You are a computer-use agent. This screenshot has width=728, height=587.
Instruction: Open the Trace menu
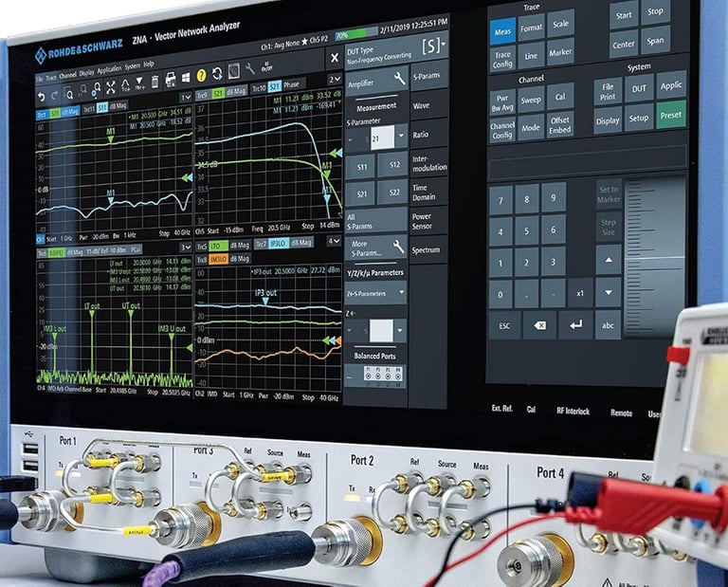point(50,77)
